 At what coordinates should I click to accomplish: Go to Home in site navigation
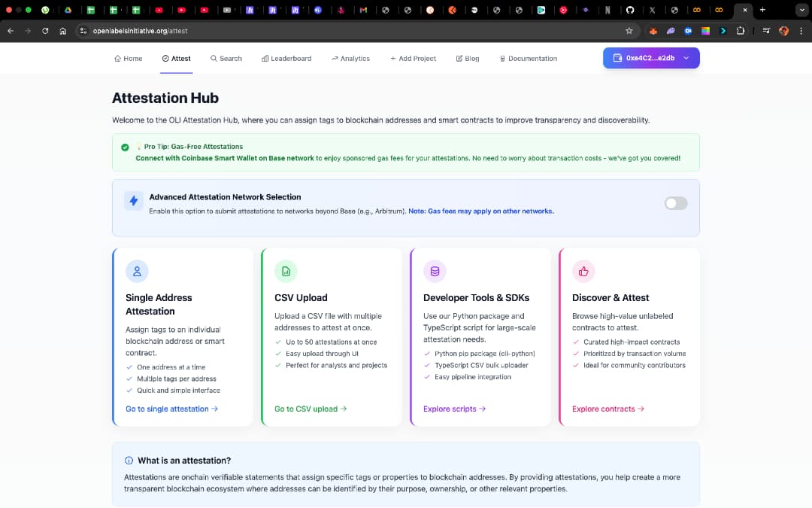tap(128, 59)
